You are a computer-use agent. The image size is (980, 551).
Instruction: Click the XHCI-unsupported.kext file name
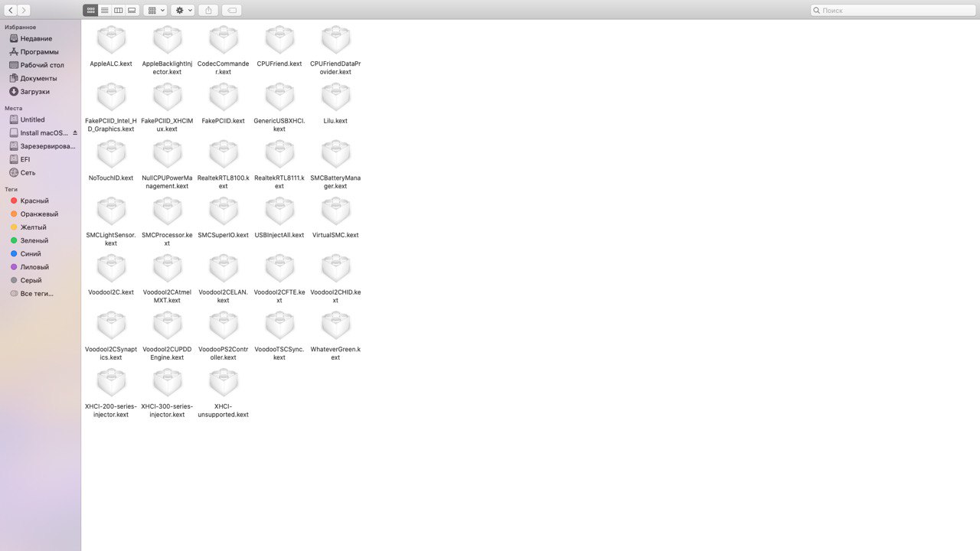(223, 410)
